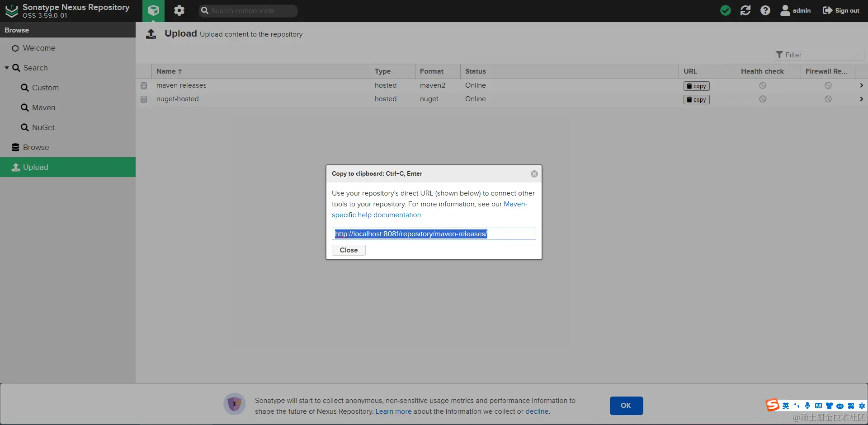This screenshot has width=868, height=425.
Task: Open the Sogou soft keyboard icon
Action: coord(818,406)
